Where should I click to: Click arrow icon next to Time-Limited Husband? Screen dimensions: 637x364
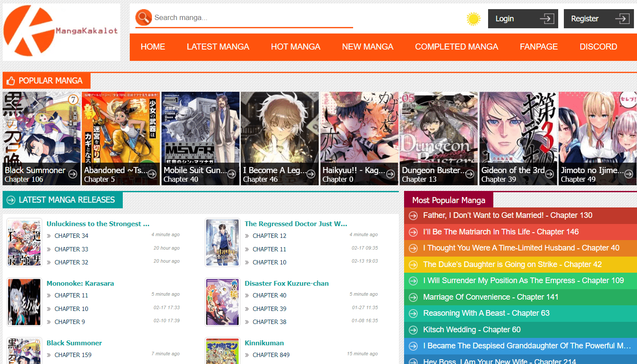pyautogui.click(x=413, y=248)
